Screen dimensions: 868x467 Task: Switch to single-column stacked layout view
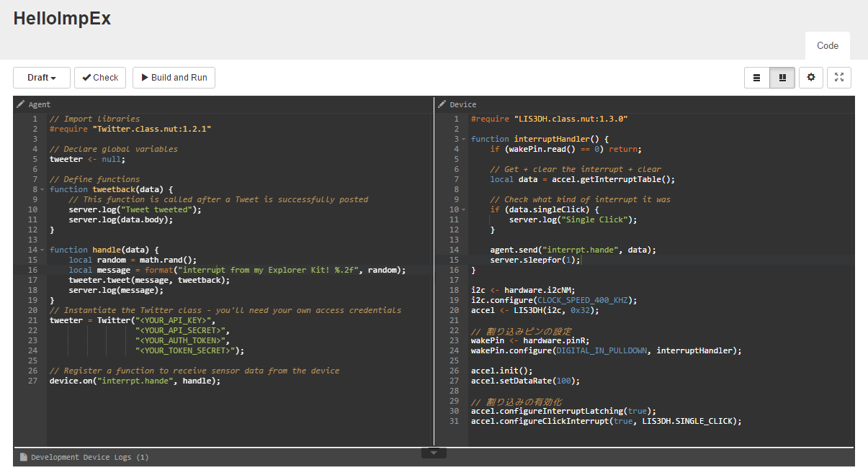(x=756, y=77)
